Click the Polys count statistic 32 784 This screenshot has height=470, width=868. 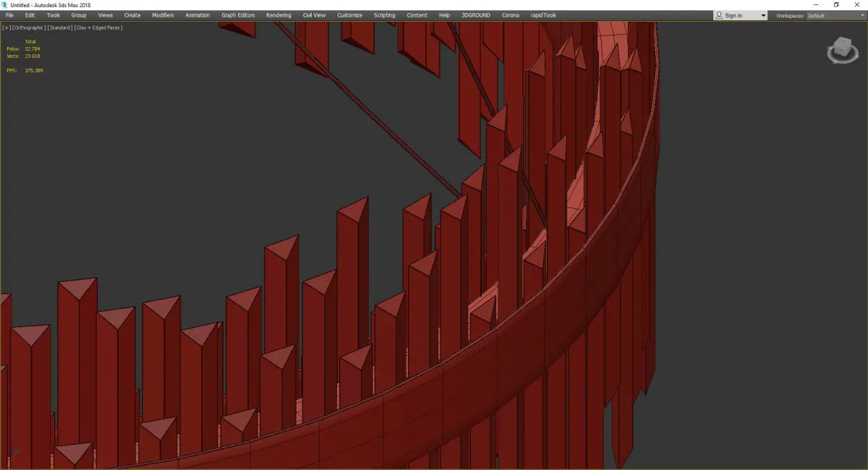pyautogui.click(x=33, y=48)
